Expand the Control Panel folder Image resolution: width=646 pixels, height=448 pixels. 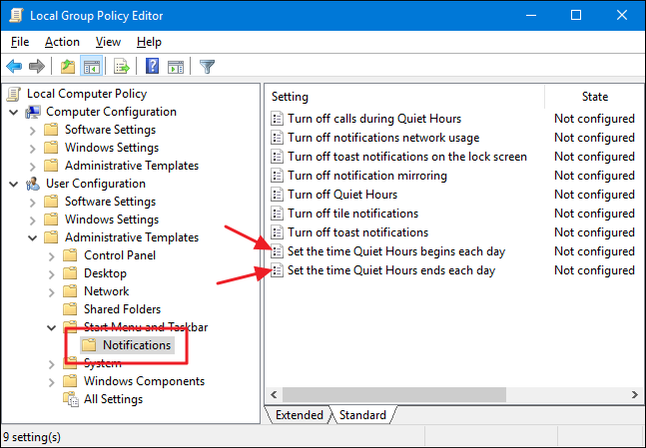51,256
